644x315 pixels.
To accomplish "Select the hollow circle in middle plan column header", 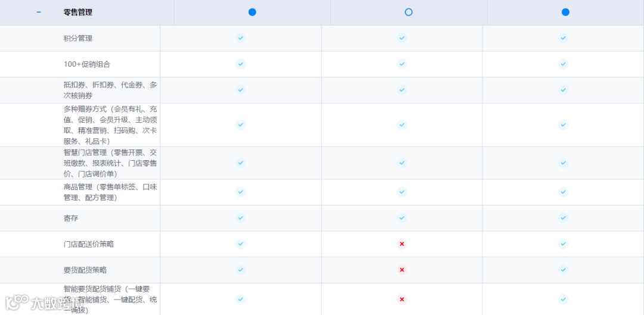I will [x=408, y=13].
